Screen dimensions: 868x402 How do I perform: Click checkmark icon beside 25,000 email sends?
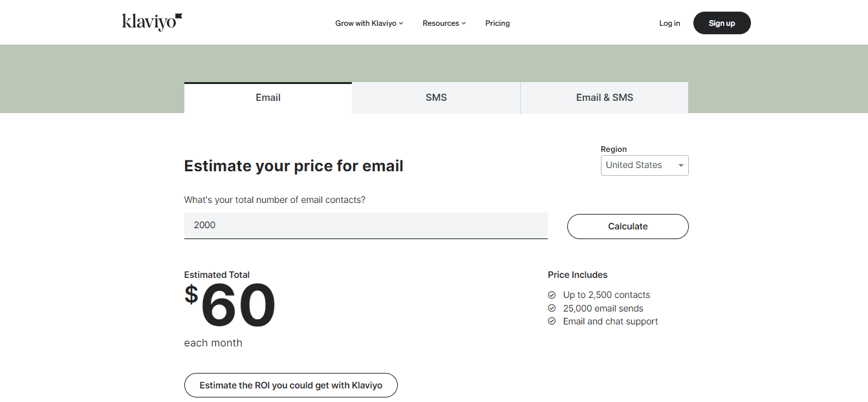[552, 308]
